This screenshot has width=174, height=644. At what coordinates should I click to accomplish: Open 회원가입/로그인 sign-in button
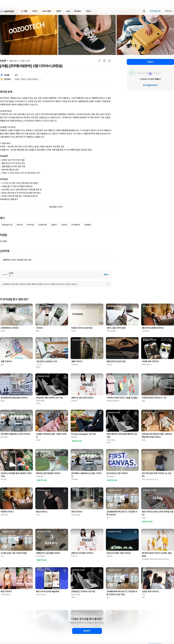(155, 11)
